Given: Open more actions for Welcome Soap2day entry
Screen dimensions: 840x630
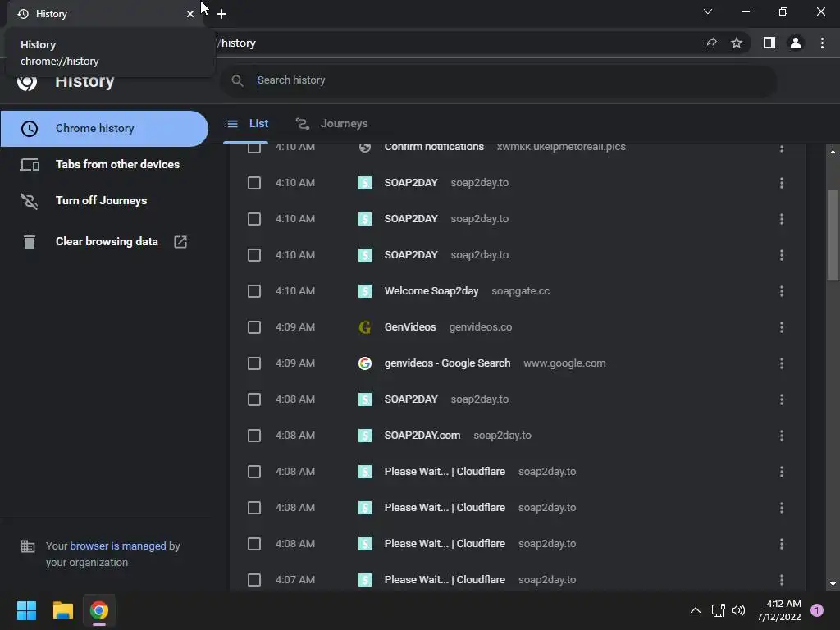Looking at the screenshot, I should coord(782,291).
